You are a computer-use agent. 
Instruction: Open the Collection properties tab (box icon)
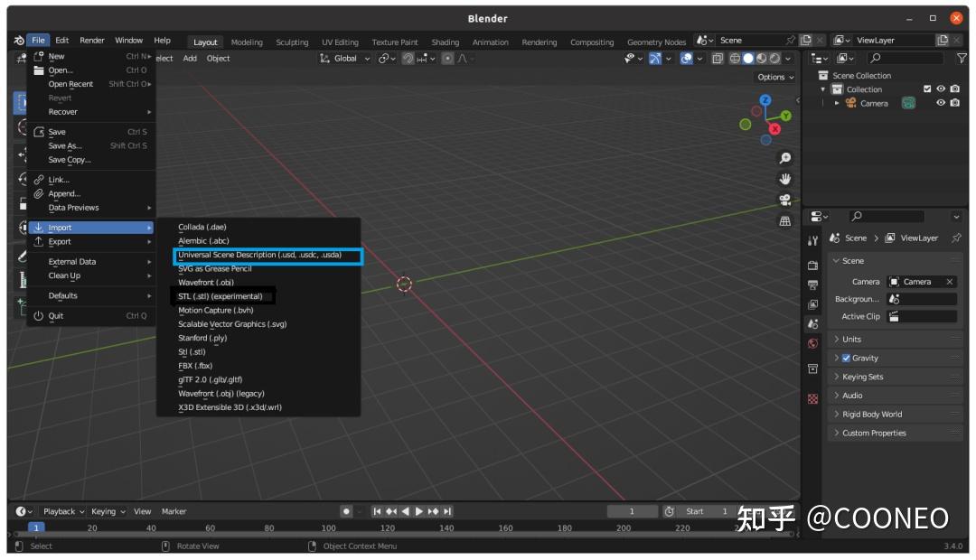(x=813, y=369)
